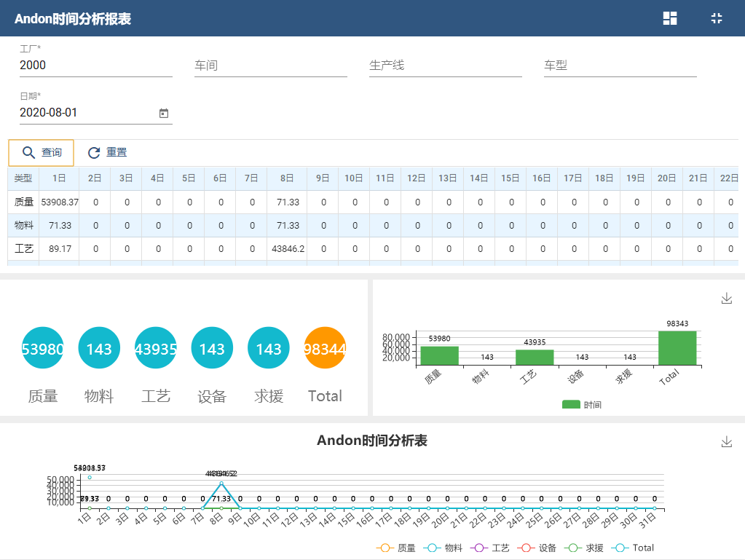Screen dimensions: 745x560
Task: Click the dashboard layout icon in header
Action: 670,18
